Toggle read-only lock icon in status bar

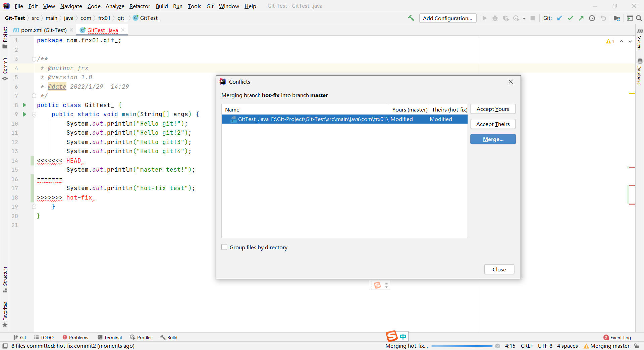pos(637,346)
